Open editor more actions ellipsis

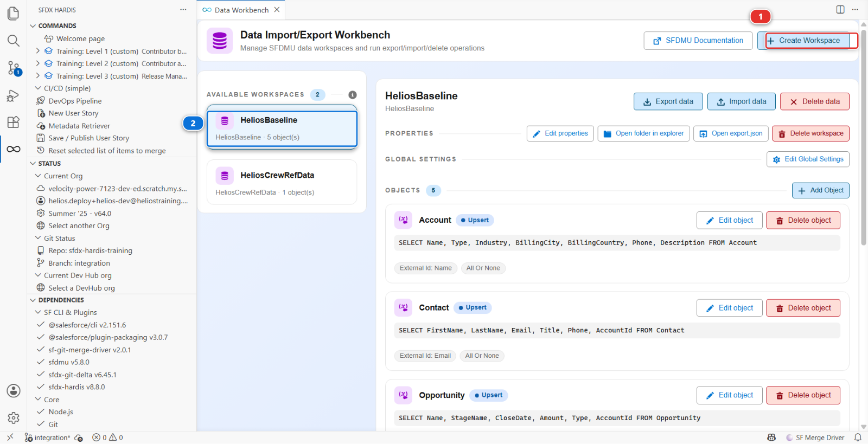(x=855, y=10)
